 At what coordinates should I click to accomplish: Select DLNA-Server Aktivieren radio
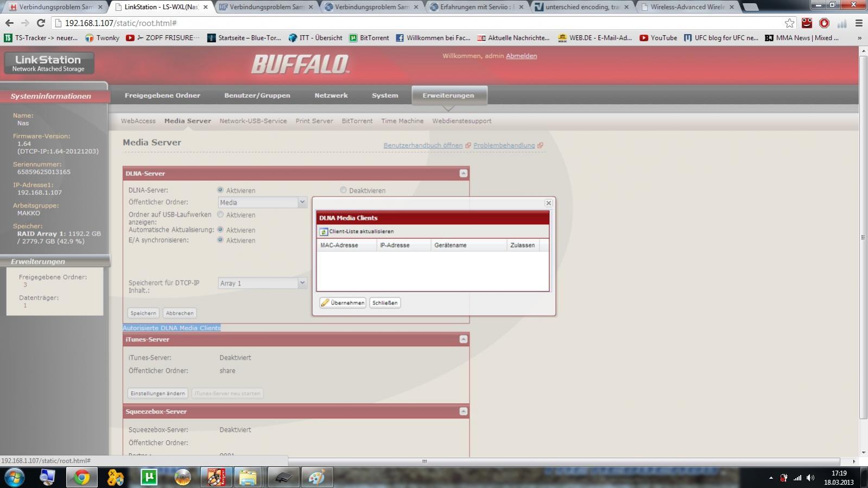[x=220, y=190]
